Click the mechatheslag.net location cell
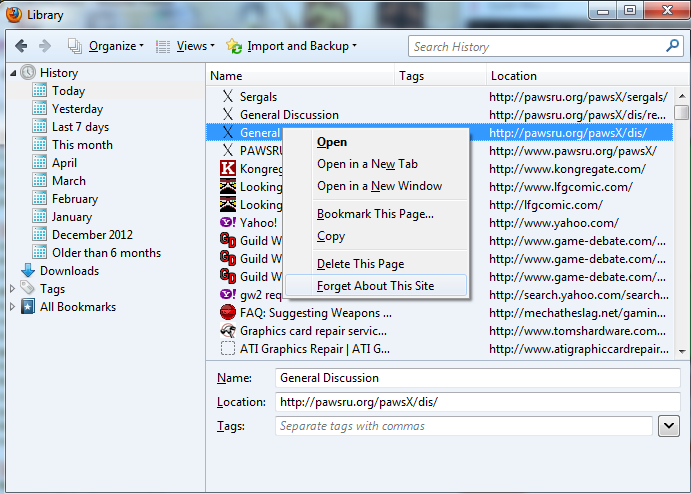Screen dimensions: 691x494 tap(577, 313)
